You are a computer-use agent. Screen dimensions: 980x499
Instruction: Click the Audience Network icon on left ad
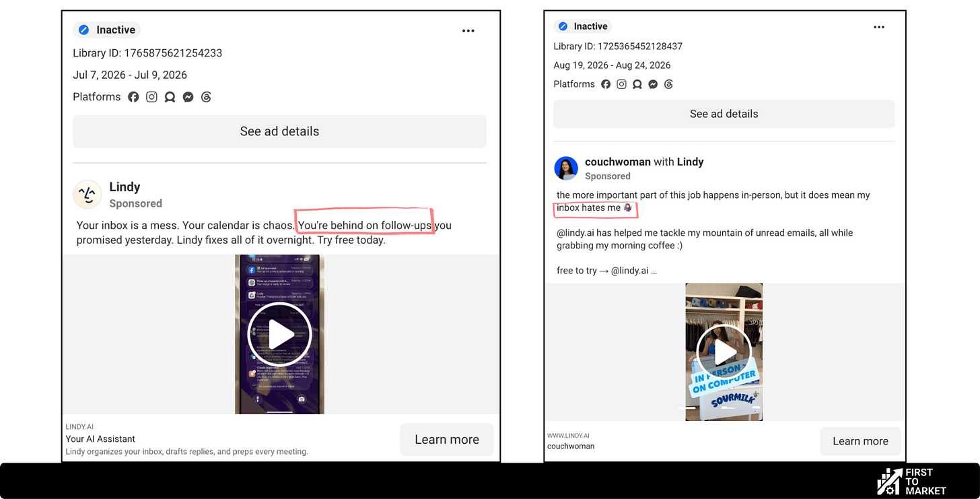coord(170,97)
